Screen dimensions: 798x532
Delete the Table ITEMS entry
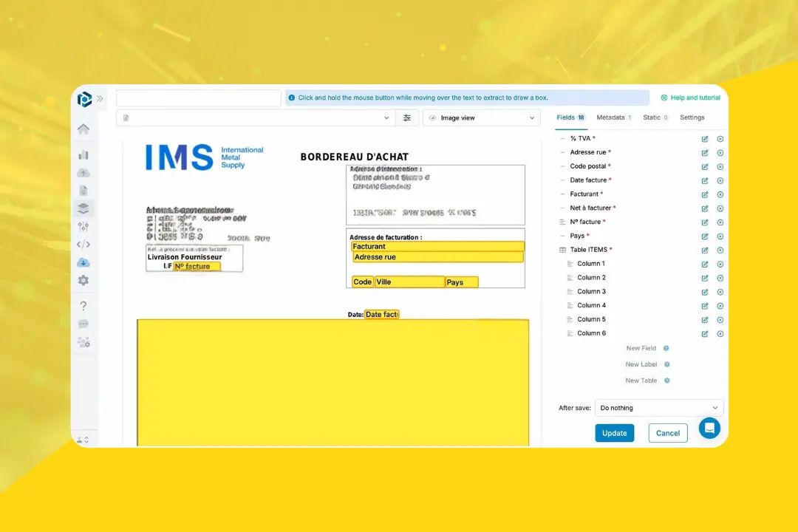coord(720,250)
